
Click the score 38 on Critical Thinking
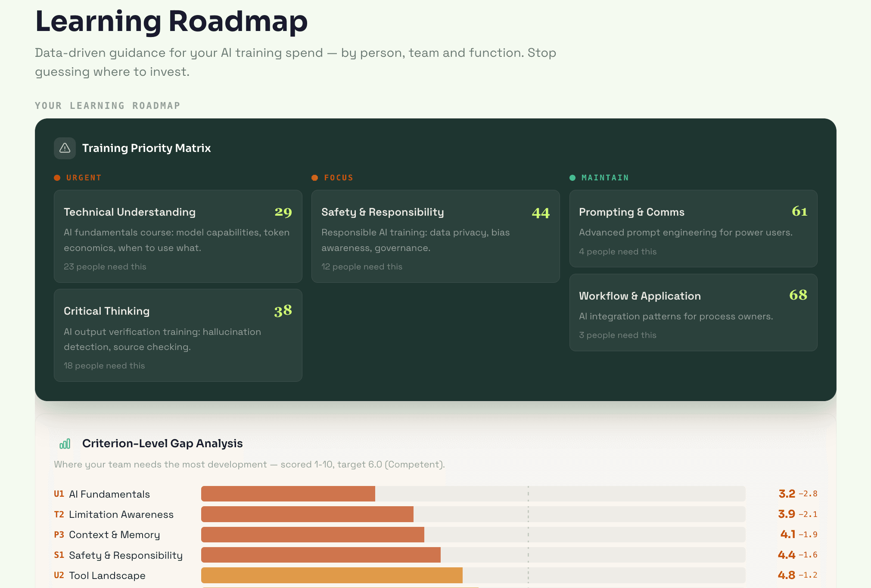[283, 310]
